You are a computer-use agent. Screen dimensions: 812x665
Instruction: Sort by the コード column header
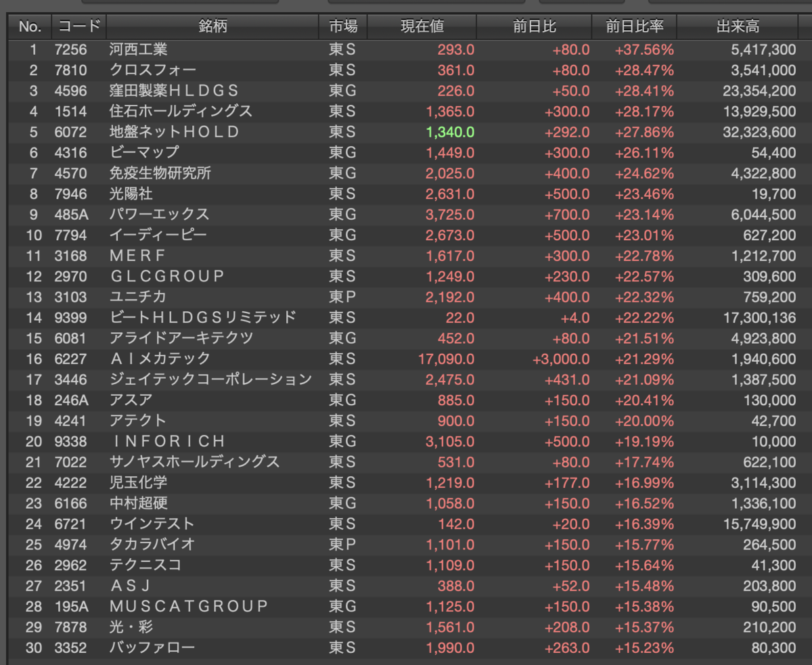click(78, 27)
